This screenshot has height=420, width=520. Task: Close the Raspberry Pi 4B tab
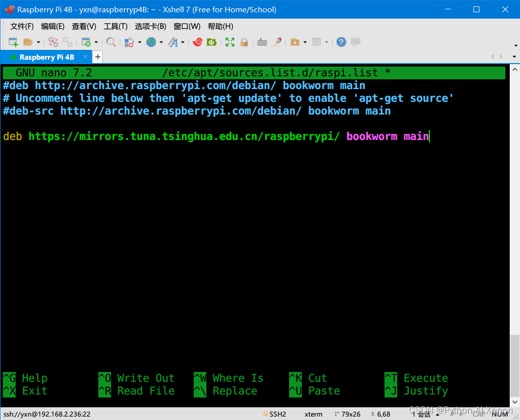85,57
